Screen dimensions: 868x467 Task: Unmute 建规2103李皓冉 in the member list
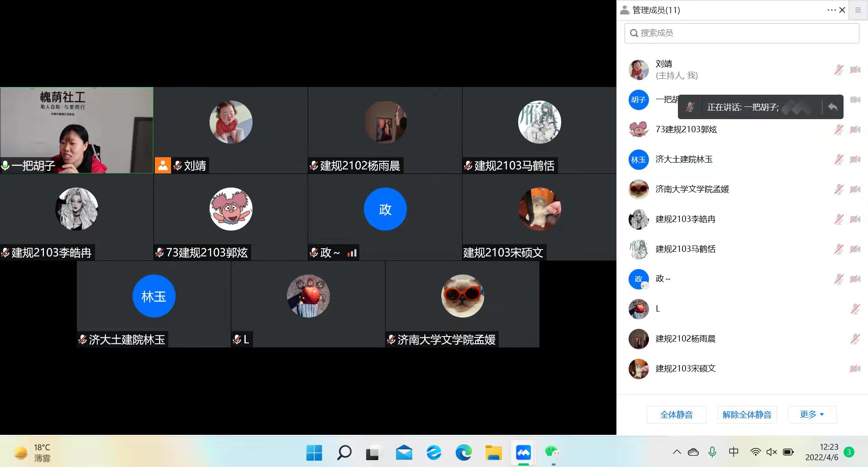click(x=839, y=219)
